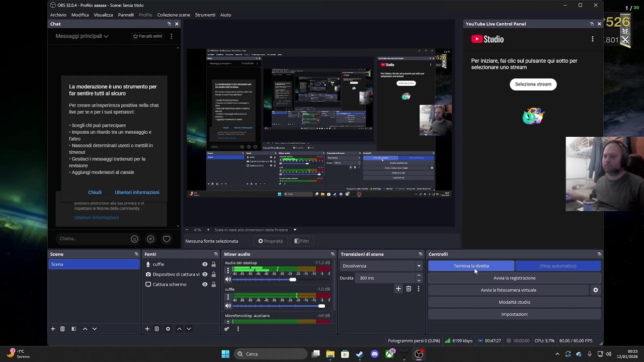Send a heart reaction in chat
This screenshot has height=362, width=644.
(x=167, y=239)
